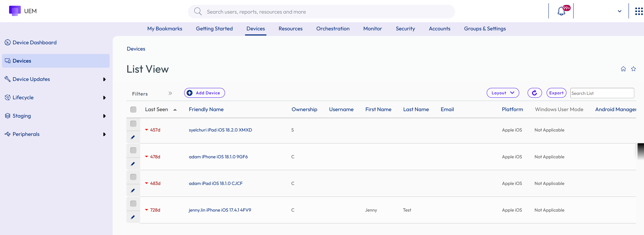
Task: Click the red arrow next to 728d
Action: pos(146,210)
